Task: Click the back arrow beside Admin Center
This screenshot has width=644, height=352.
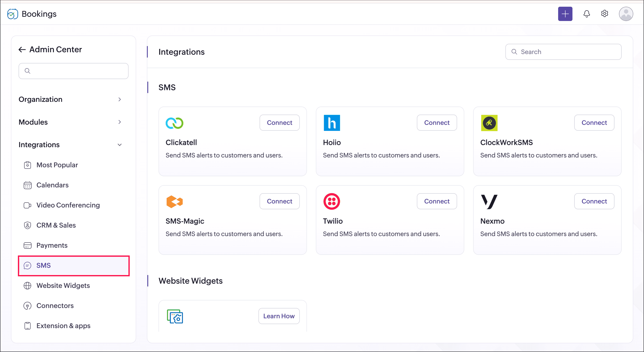Action: 22,49
